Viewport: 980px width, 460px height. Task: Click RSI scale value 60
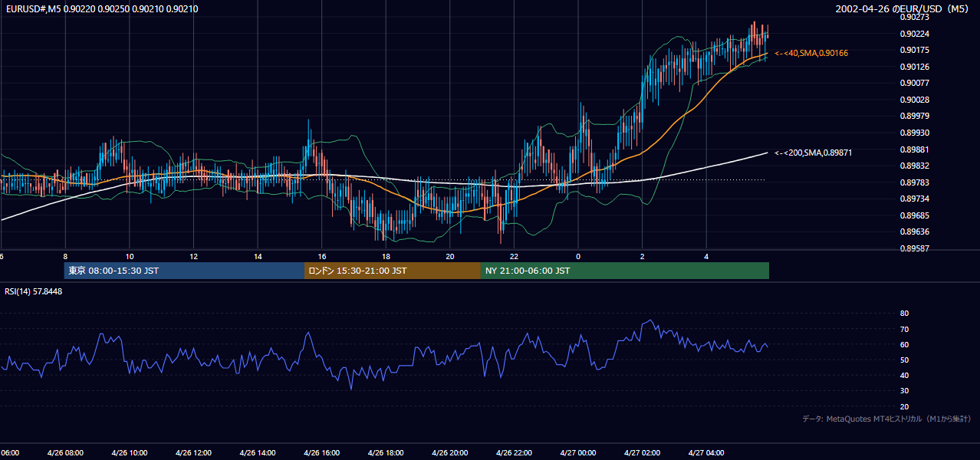coord(904,344)
